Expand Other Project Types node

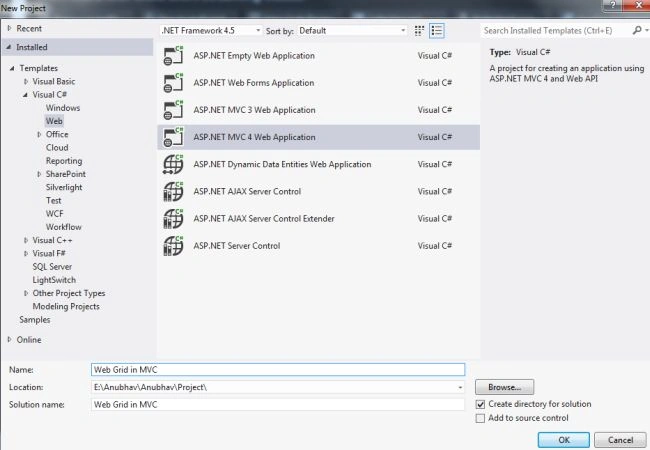click(x=26, y=293)
